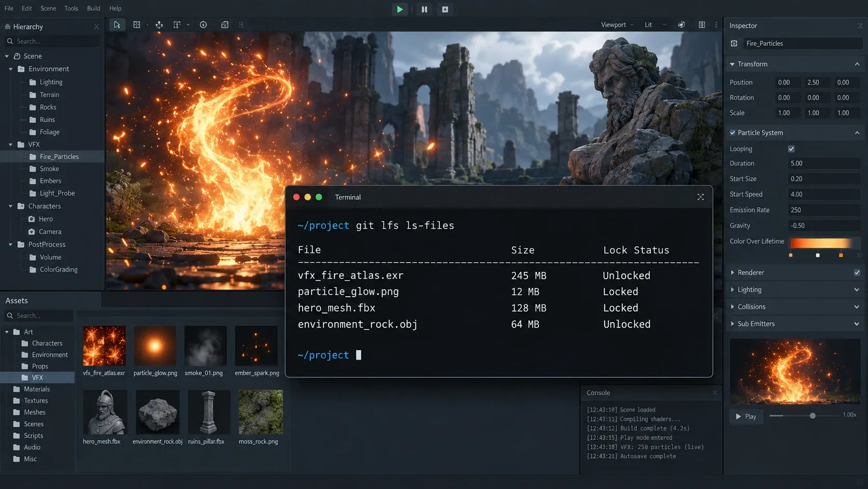Toggle the Looping checkbox
The height and width of the screenshot is (489, 868).
[x=791, y=149]
